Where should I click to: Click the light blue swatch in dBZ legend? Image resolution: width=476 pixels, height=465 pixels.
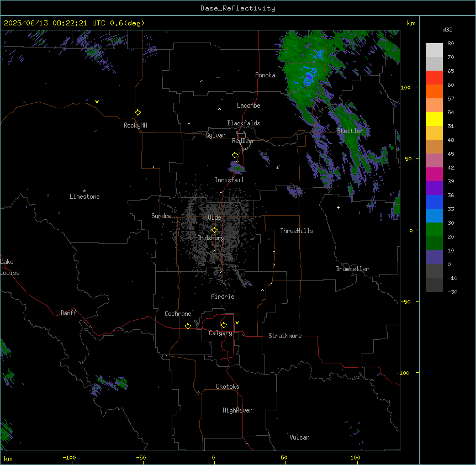click(434, 216)
